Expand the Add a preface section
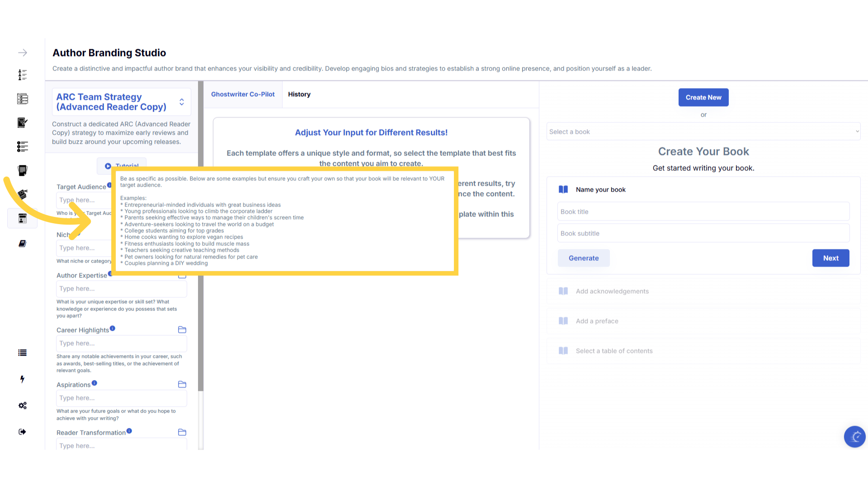Image resolution: width=868 pixels, height=488 pixels. (597, 321)
